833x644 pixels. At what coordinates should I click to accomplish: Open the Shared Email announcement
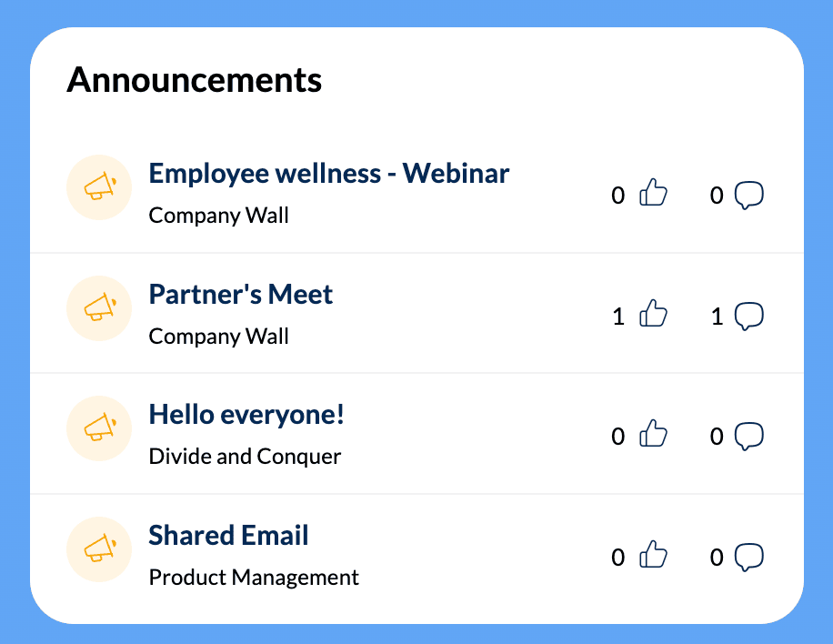[228, 535]
